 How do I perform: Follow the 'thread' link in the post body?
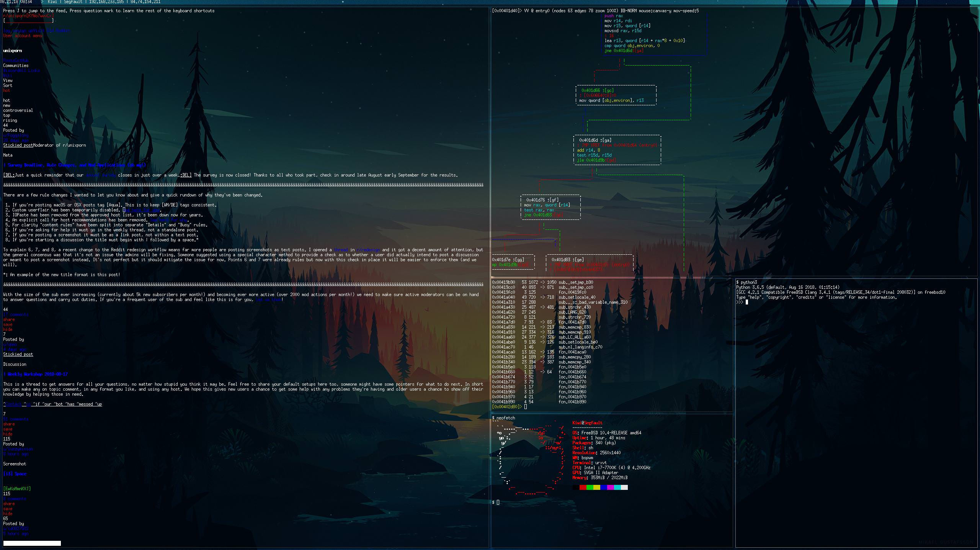341,250
